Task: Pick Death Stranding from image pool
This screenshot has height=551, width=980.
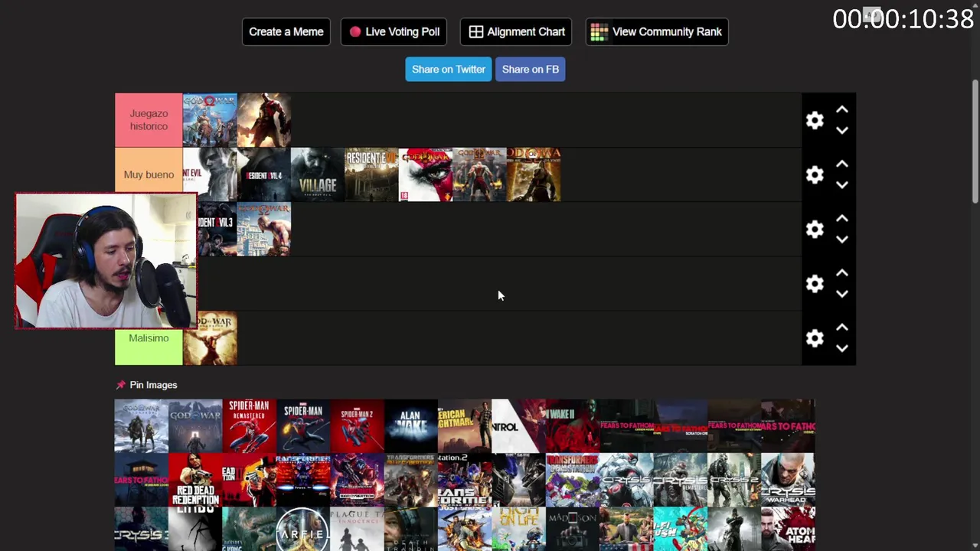Action: tap(411, 530)
